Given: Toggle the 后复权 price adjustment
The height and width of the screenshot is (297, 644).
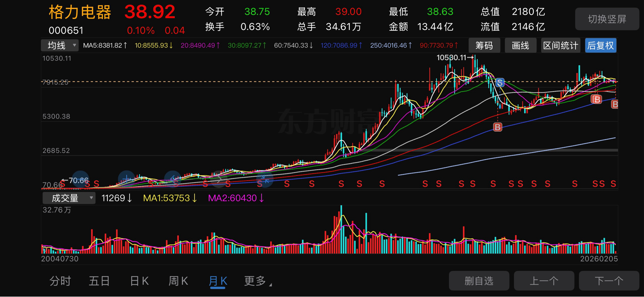Looking at the screenshot, I should (601, 46).
